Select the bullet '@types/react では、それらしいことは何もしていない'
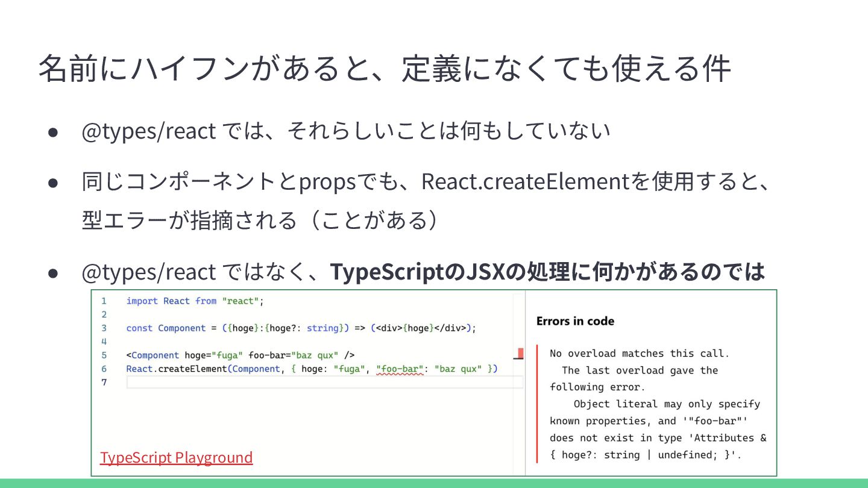 346,131
